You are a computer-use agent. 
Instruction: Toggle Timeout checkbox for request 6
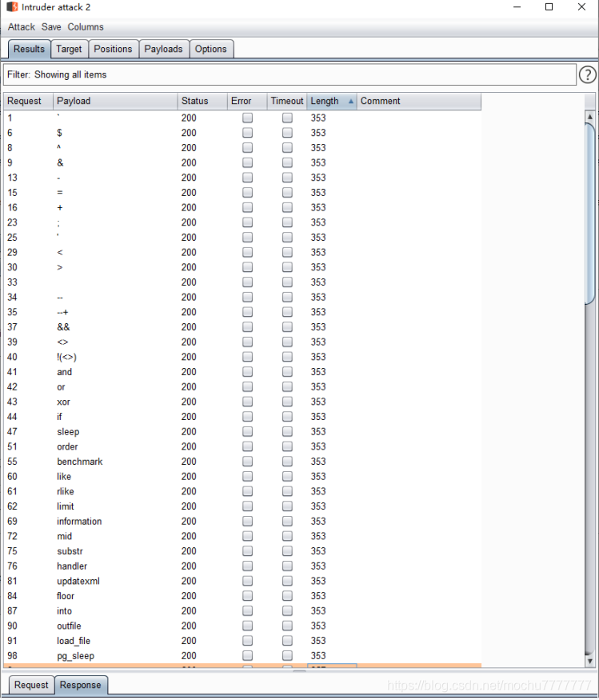[287, 133]
